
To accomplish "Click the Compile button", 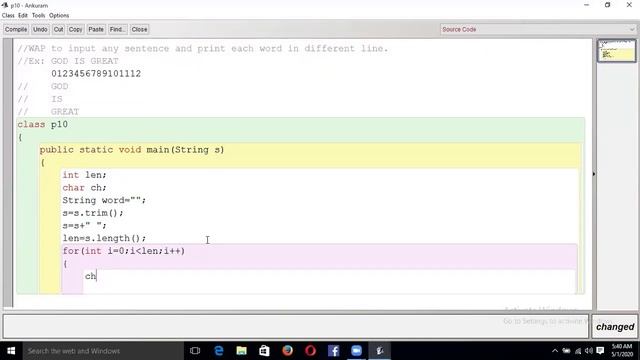I will pos(16,29).
